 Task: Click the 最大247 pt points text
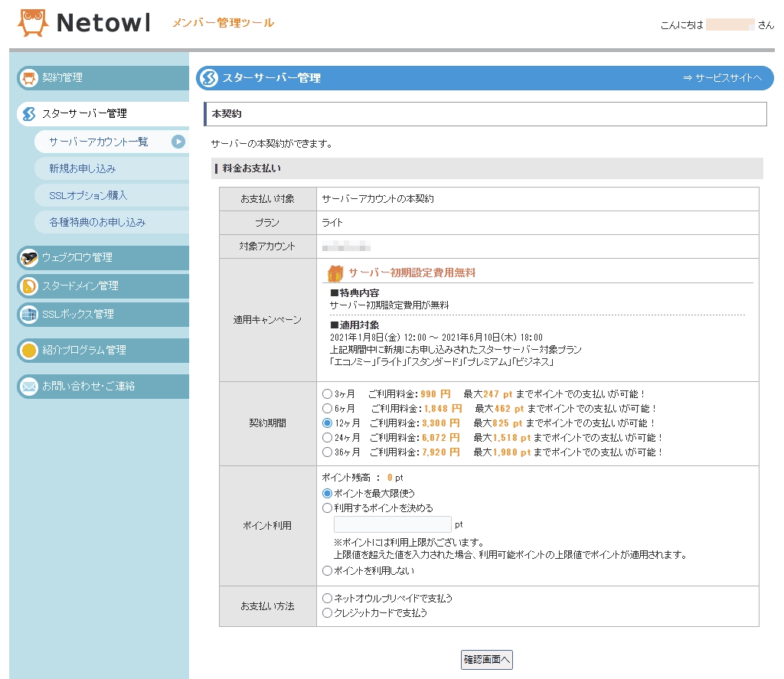coord(488,394)
